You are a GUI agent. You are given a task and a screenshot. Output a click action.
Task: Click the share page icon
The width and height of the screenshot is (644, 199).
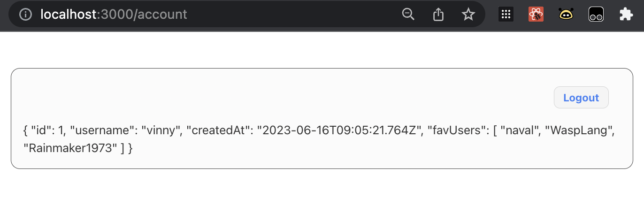click(438, 15)
